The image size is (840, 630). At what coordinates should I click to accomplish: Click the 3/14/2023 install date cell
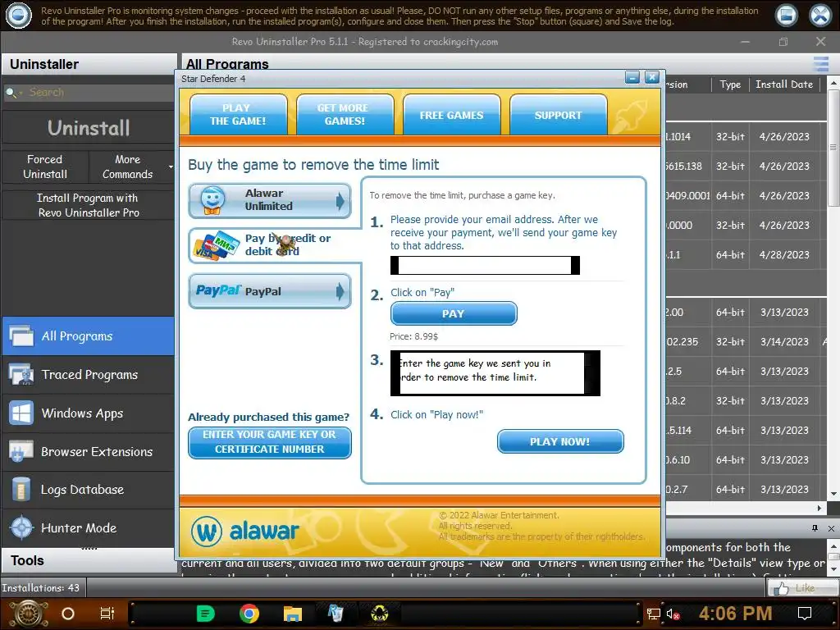[784, 342]
